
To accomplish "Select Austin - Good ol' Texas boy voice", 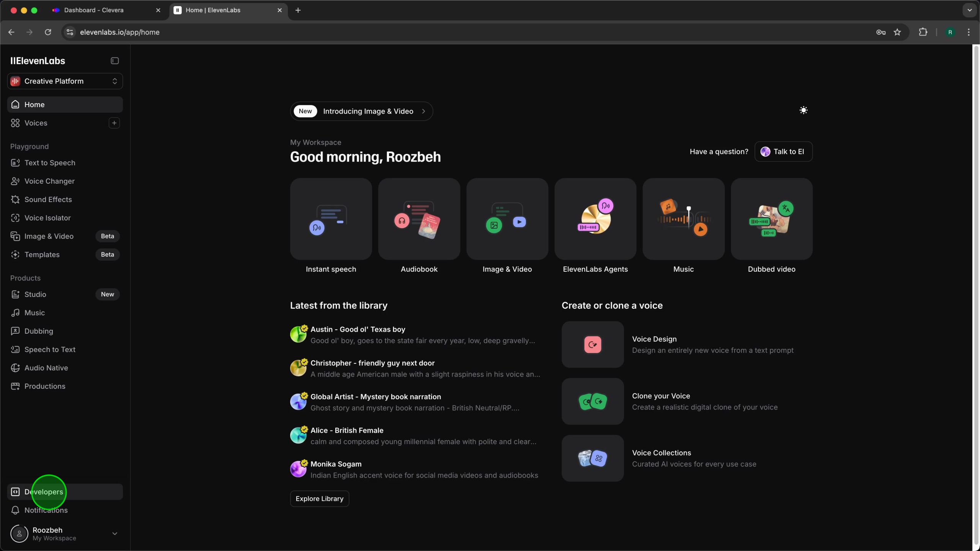I will (358, 329).
